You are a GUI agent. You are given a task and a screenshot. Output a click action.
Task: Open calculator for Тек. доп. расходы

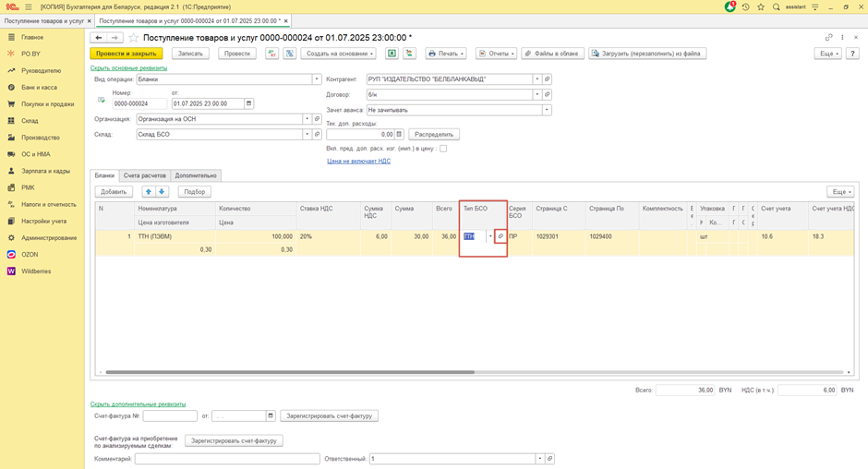pos(399,135)
